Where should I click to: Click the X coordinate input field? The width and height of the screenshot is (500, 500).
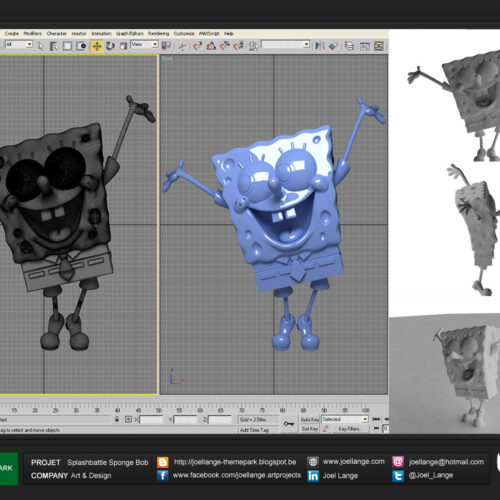click(x=151, y=419)
